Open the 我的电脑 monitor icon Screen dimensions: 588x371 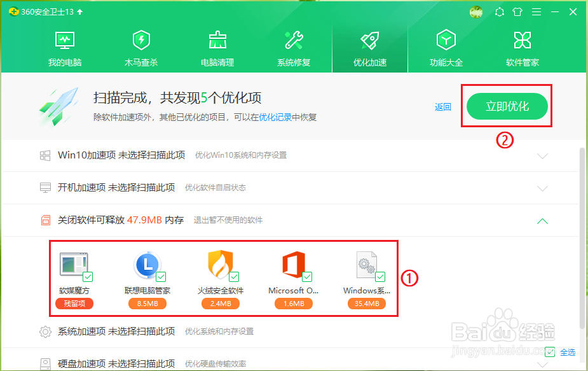pos(65,41)
